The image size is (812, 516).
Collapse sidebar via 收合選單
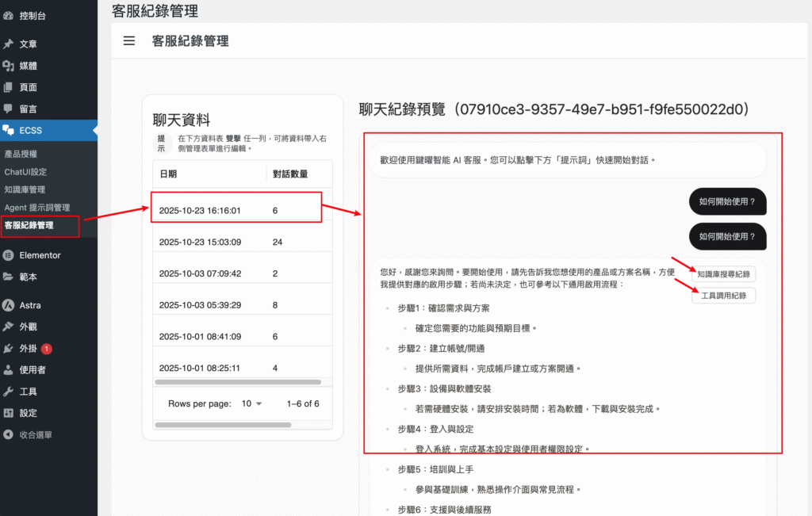[29, 434]
